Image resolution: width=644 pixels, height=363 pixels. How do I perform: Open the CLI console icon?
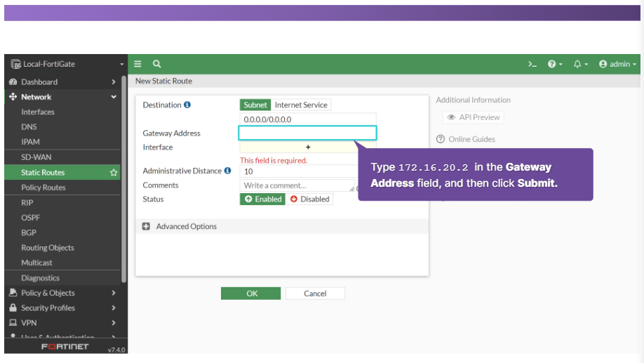click(532, 64)
